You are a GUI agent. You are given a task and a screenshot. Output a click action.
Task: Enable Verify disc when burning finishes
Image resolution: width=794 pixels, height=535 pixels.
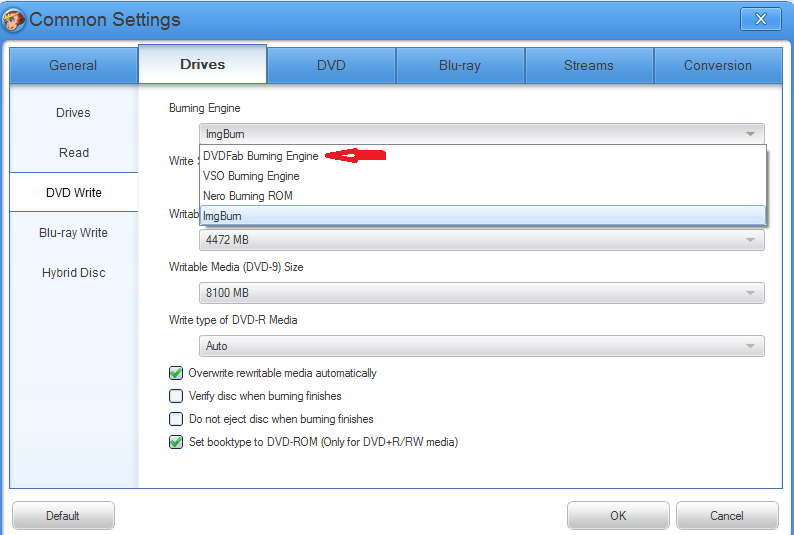click(176, 396)
